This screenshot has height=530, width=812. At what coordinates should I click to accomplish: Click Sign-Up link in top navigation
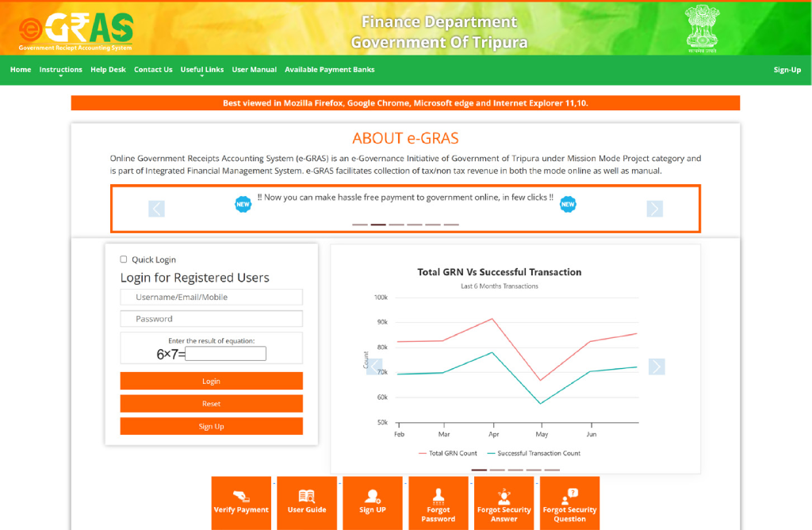787,69
